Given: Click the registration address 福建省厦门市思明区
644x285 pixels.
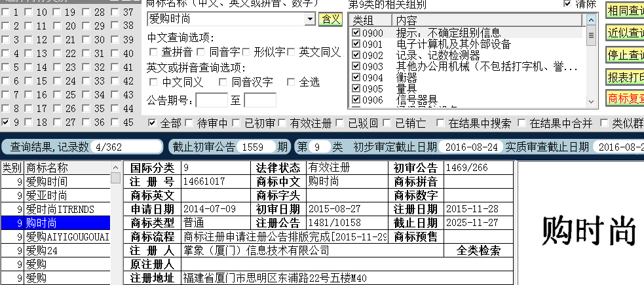Looking at the screenshot, I should click(x=275, y=278).
